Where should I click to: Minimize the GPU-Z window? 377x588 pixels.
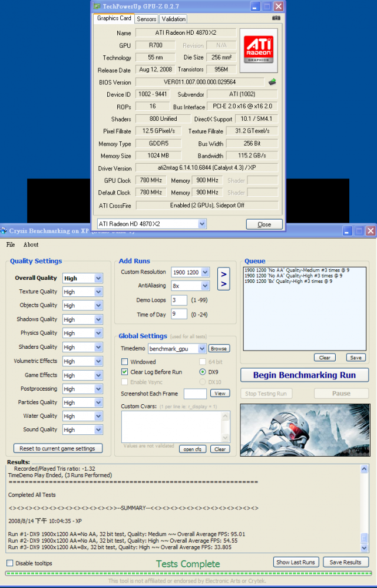click(x=255, y=6)
